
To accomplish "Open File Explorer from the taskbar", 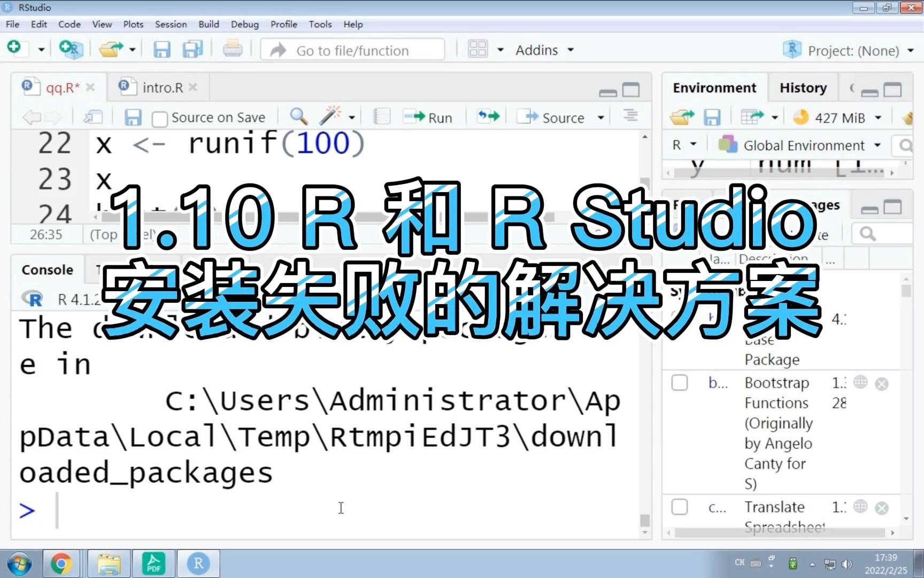I will tap(109, 564).
